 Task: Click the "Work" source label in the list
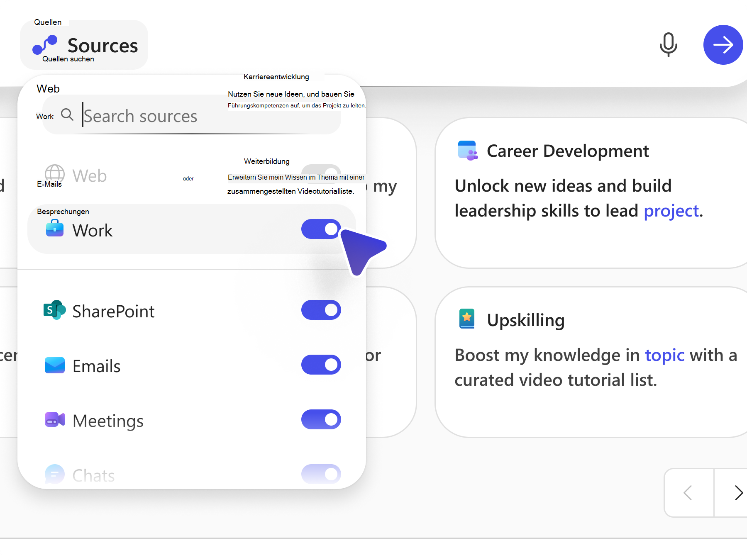(93, 230)
